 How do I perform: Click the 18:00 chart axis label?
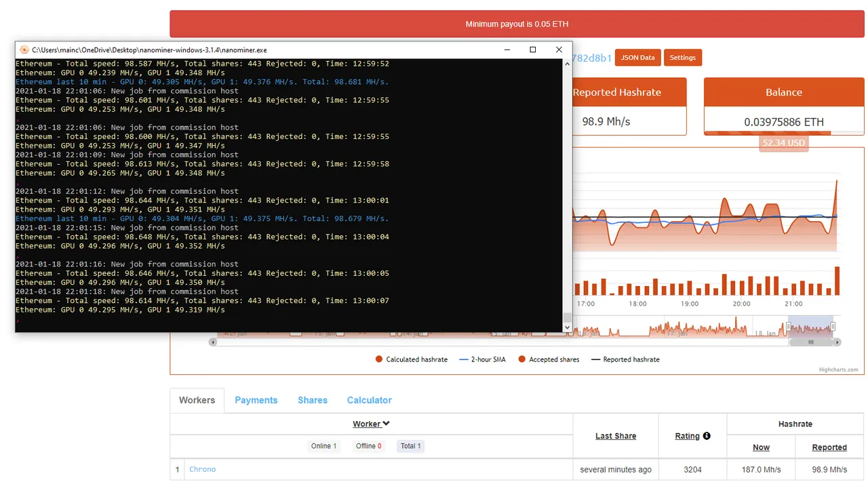tap(637, 304)
